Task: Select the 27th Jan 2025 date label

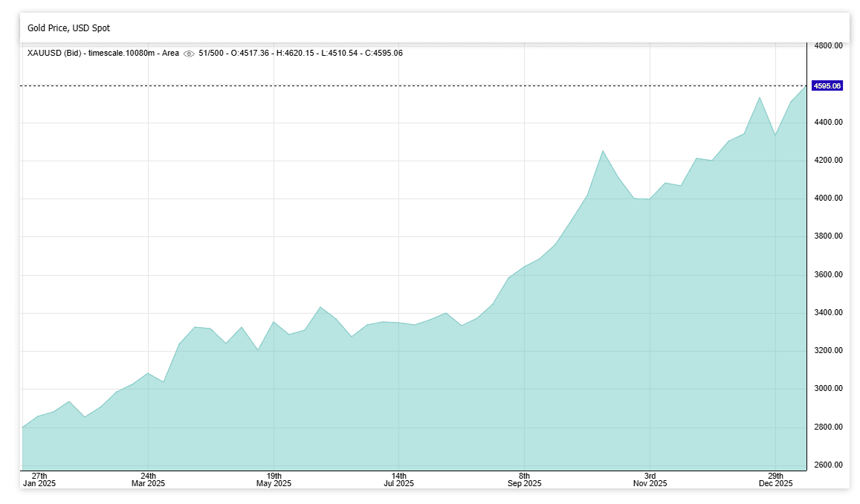Action: (39, 479)
